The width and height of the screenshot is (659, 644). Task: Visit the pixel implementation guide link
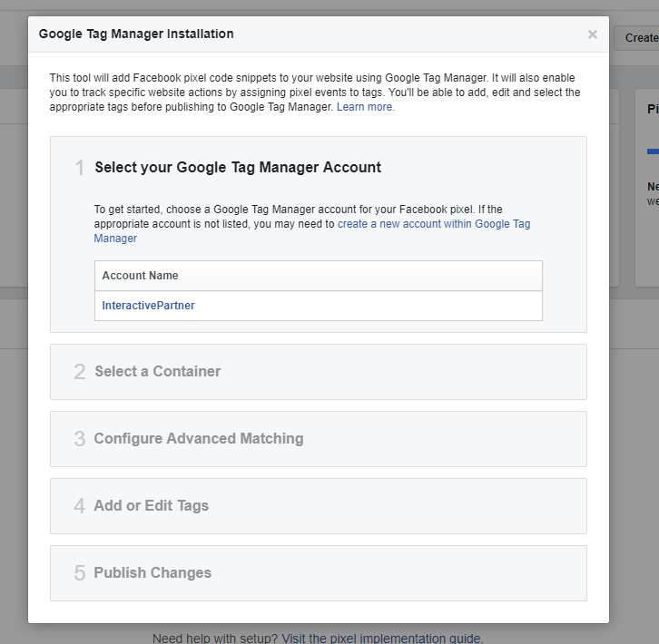coord(382,639)
